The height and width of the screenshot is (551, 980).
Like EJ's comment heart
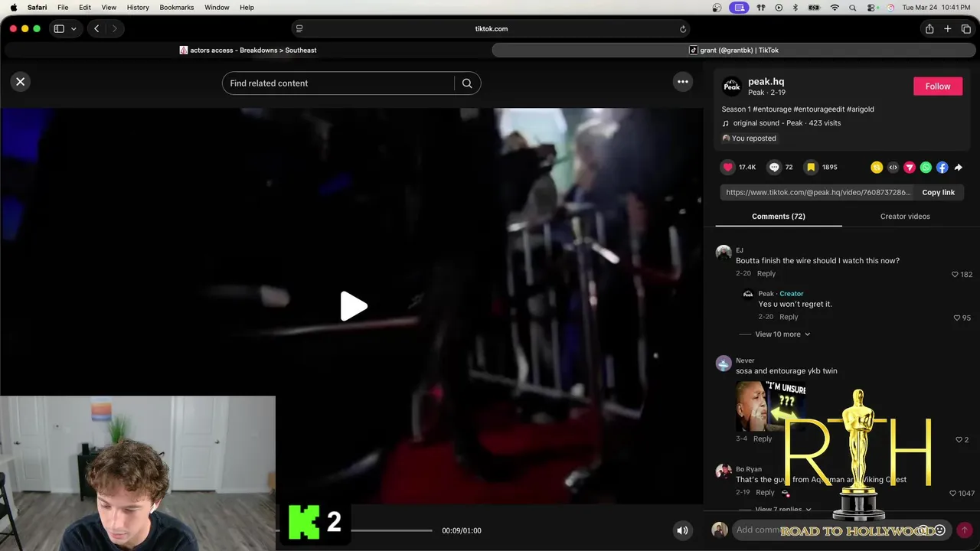[955, 275]
